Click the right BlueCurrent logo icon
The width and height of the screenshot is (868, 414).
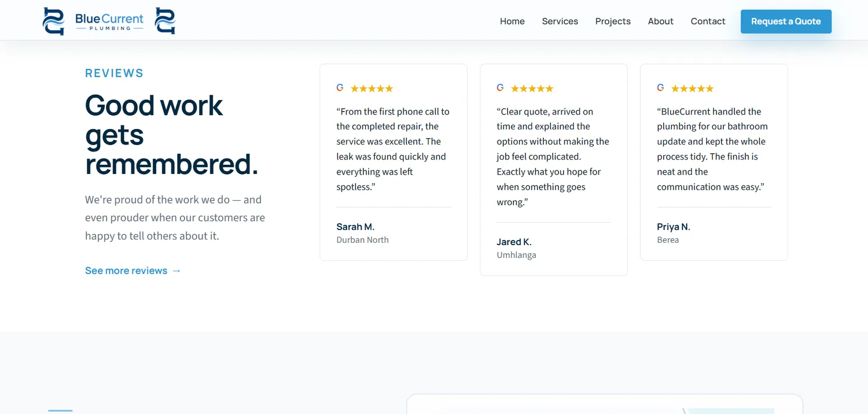[165, 21]
